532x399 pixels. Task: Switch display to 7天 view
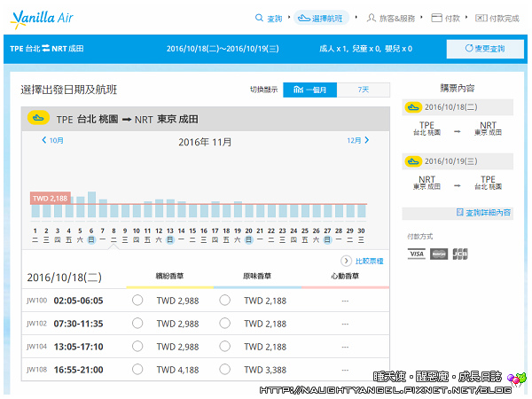363,90
